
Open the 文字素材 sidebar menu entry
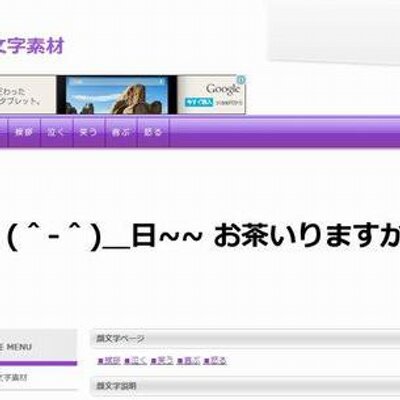(13, 378)
